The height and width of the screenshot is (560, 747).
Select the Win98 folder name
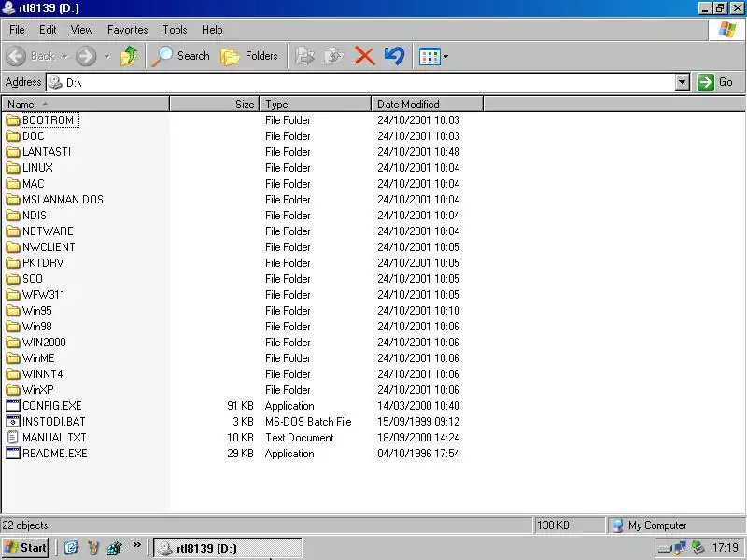click(37, 327)
